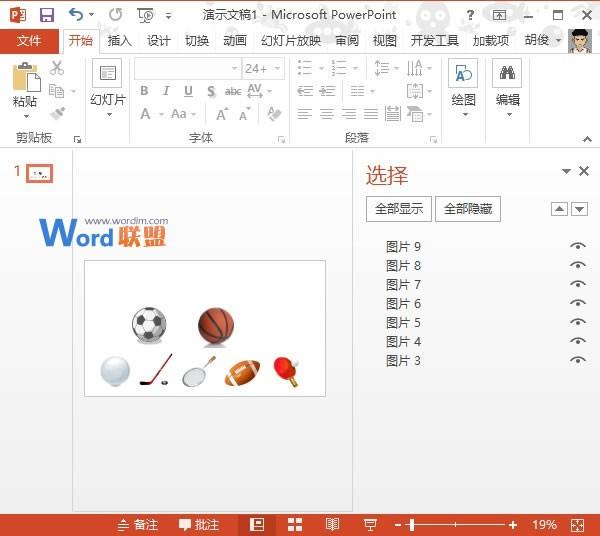The width and height of the screenshot is (600, 536).
Task: Start Slide Show from status bar
Action: (x=370, y=525)
